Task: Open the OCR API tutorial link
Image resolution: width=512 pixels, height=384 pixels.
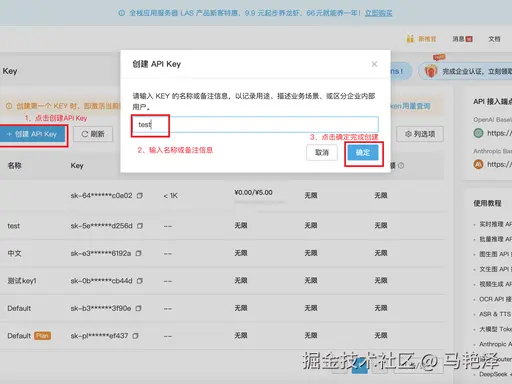Action: pos(495,299)
